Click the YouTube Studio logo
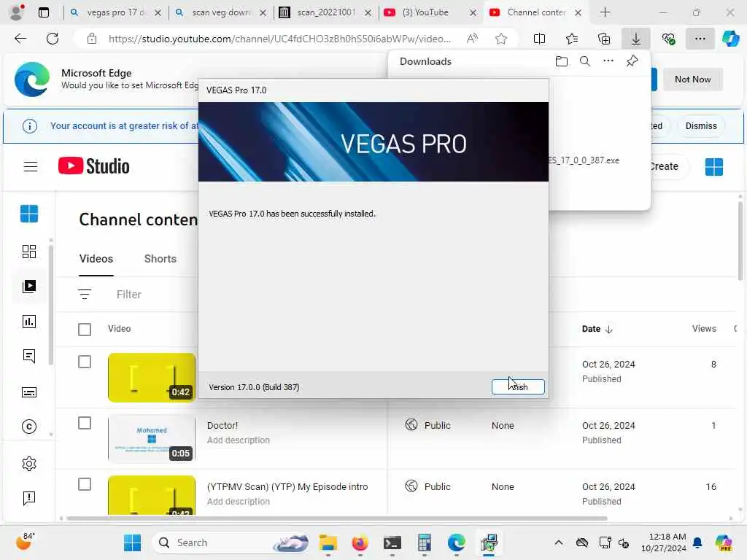 pos(94,166)
